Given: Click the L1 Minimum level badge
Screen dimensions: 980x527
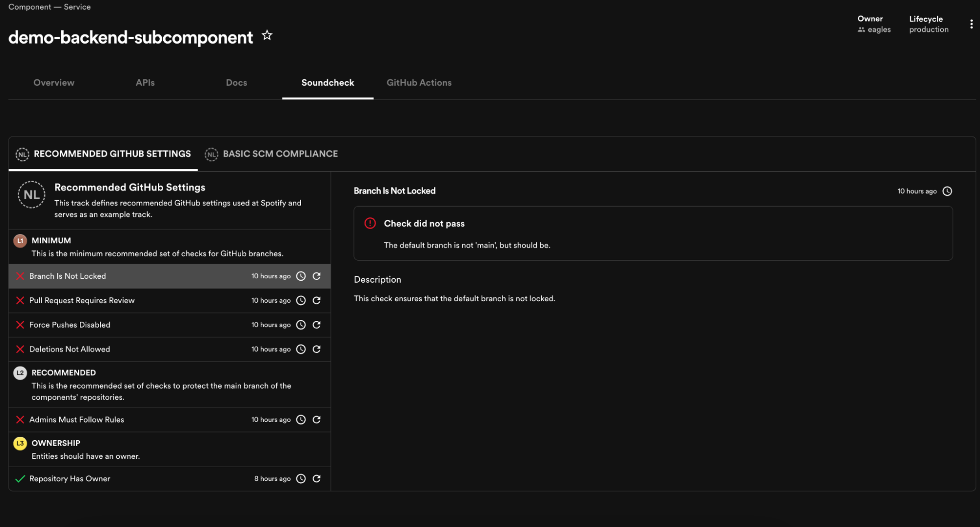Looking at the screenshot, I should (20, 240).
